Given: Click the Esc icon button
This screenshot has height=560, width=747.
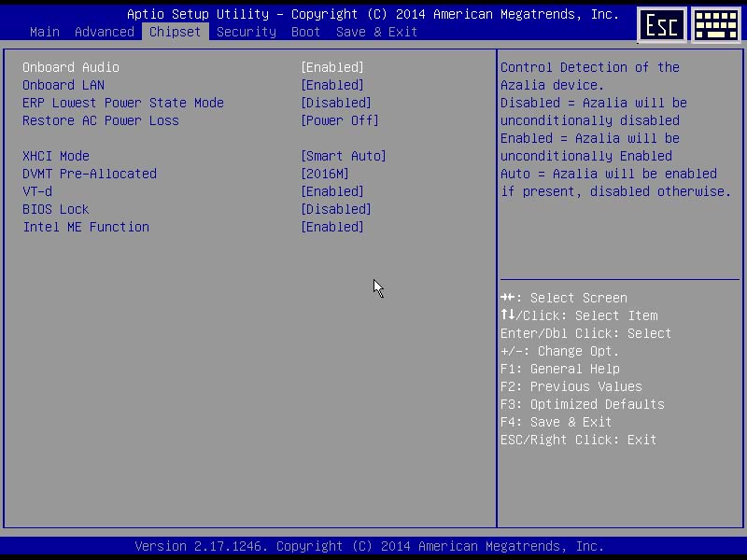Looking at the screenshot, I should pyautogui.click(x=662, y=25).
